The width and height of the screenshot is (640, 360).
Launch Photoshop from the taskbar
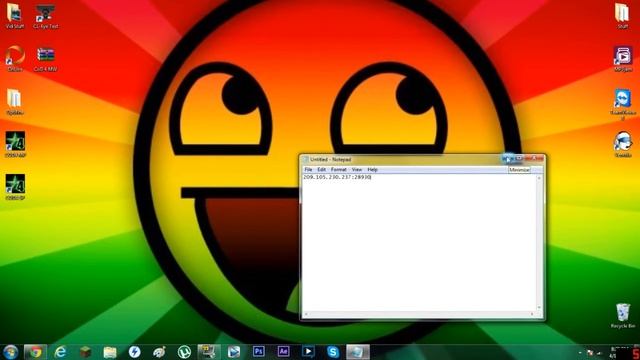point(259,352)
